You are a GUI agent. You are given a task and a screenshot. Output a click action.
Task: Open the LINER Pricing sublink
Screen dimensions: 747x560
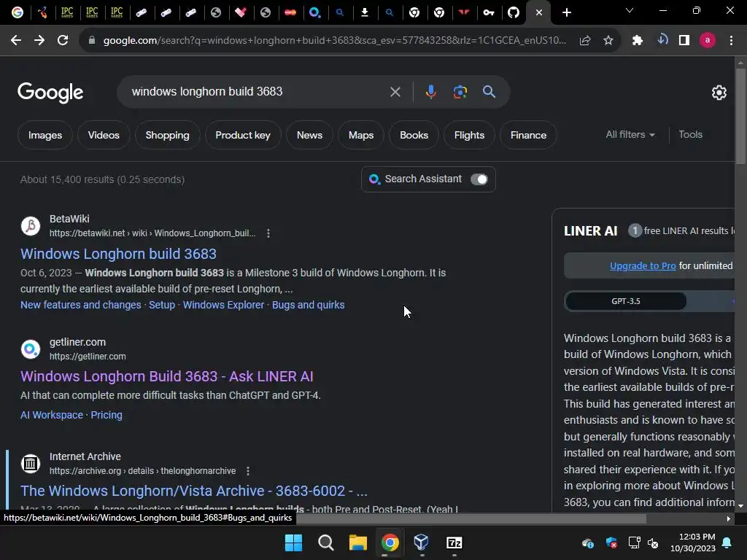tap(107, 415)
